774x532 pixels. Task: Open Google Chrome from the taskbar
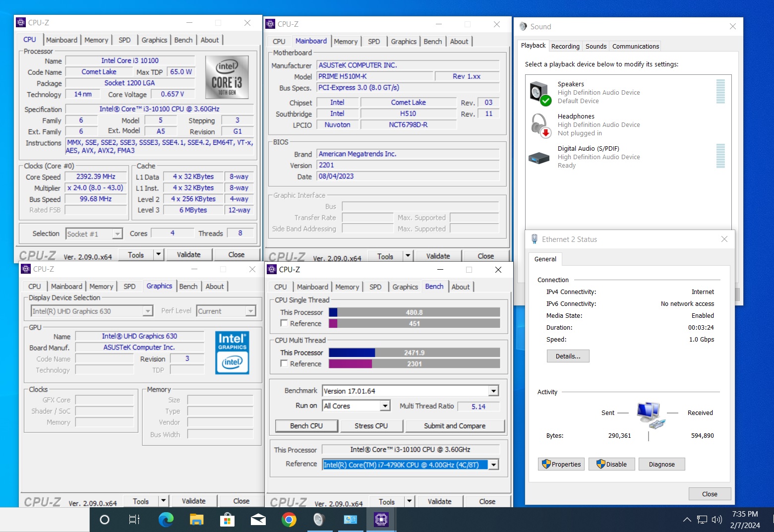coord(289,520)
